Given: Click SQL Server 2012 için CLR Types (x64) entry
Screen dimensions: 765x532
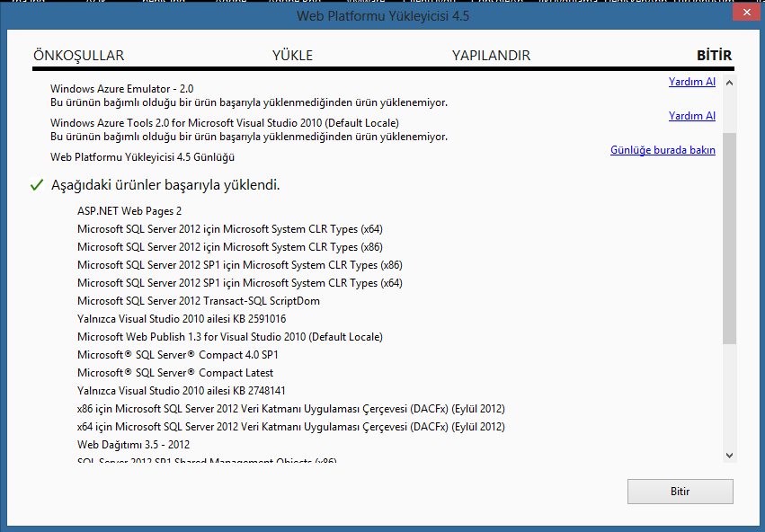Looking at the screenshot, I should pyautogui.click(x=230, y=229).
